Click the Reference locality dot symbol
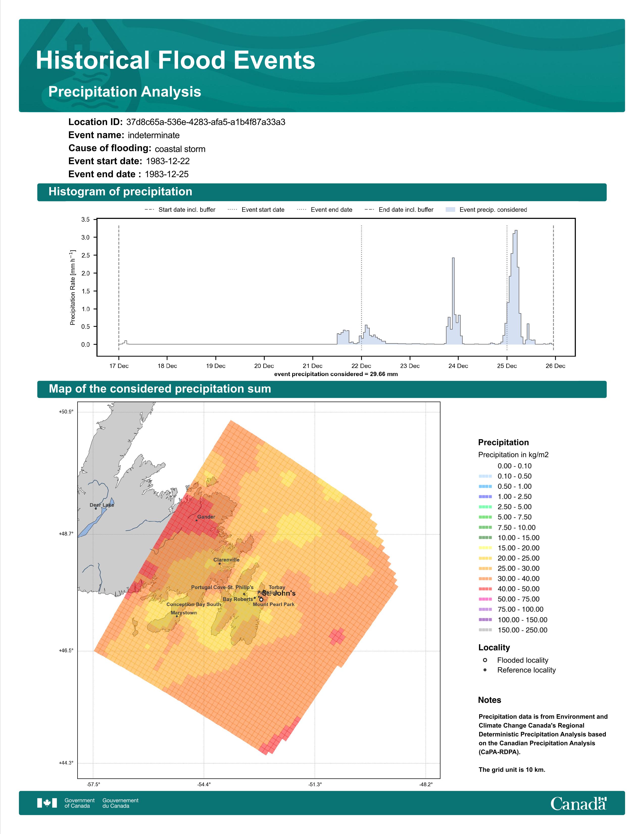The image size is (644, 834). [485, 670]
